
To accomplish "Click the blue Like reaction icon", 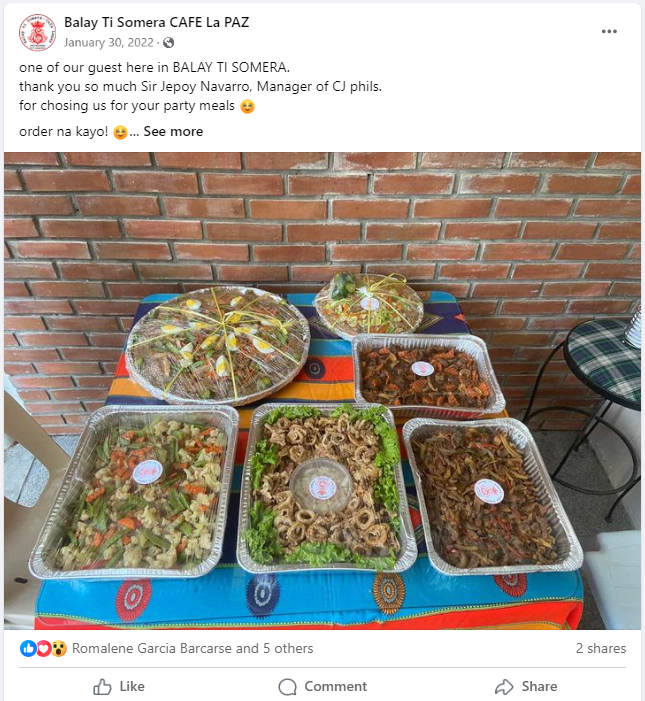I will point(28,648).
